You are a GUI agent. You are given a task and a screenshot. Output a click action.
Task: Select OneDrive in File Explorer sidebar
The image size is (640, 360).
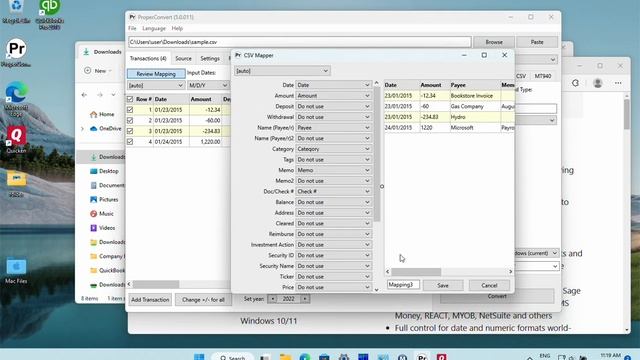106,129
